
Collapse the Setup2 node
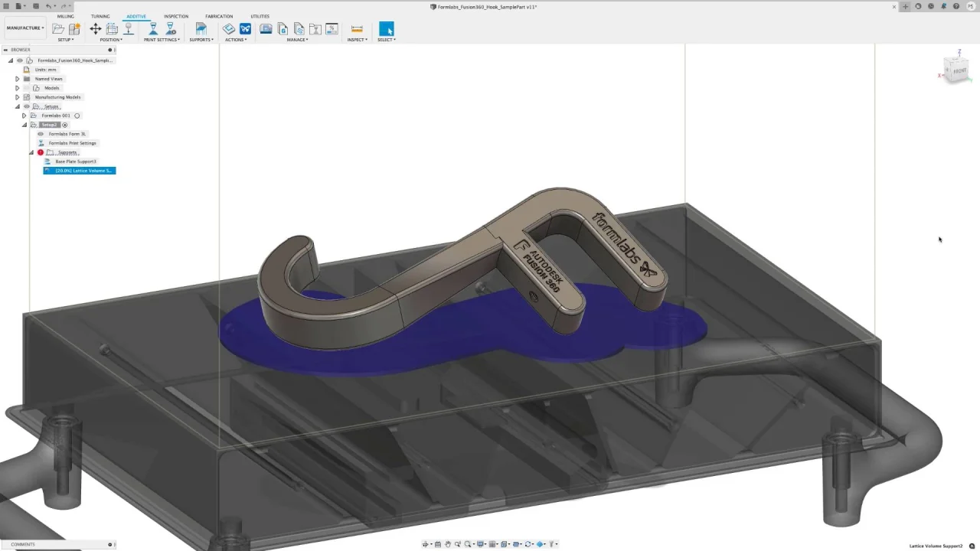coord(24,125)
